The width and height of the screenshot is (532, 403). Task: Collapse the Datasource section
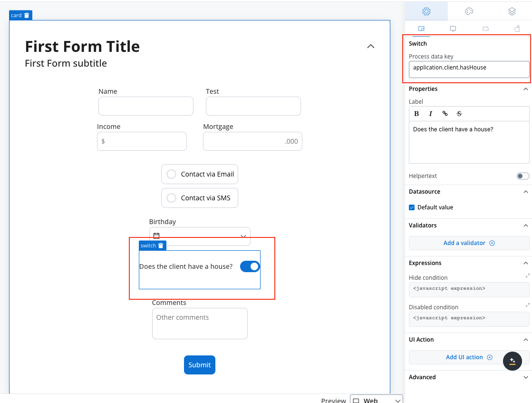point(525,192)
